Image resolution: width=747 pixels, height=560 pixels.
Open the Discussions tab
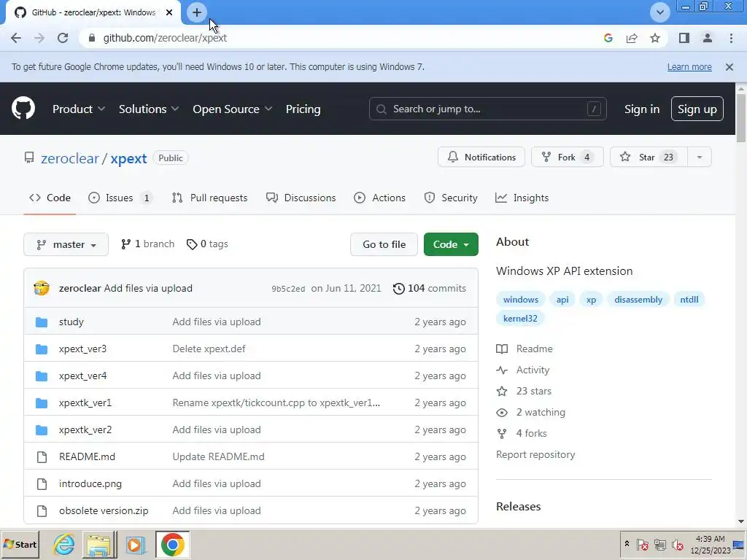click(x=301, y=198)
